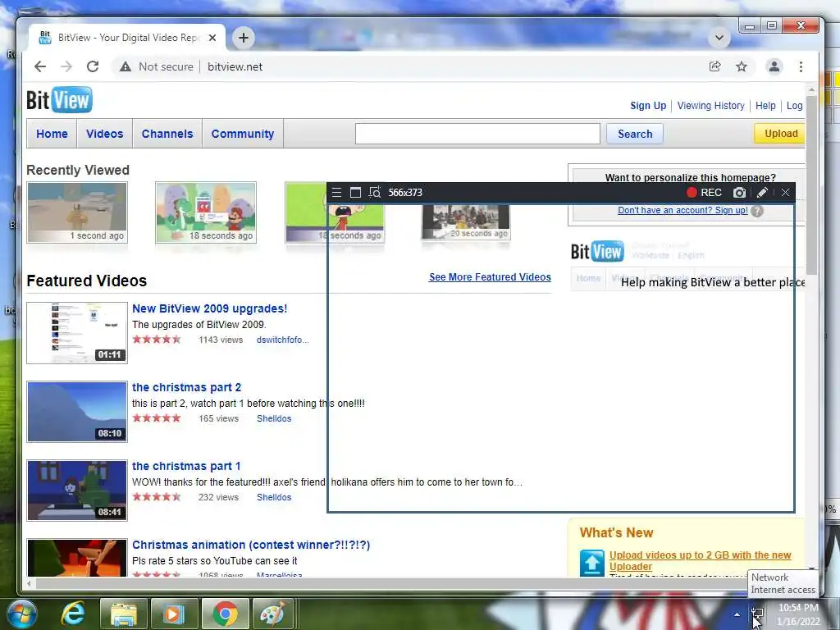
Task: Open 'Upload videos up to 2 GB' link
Action: pyautogui.click(x=700, y=560)
